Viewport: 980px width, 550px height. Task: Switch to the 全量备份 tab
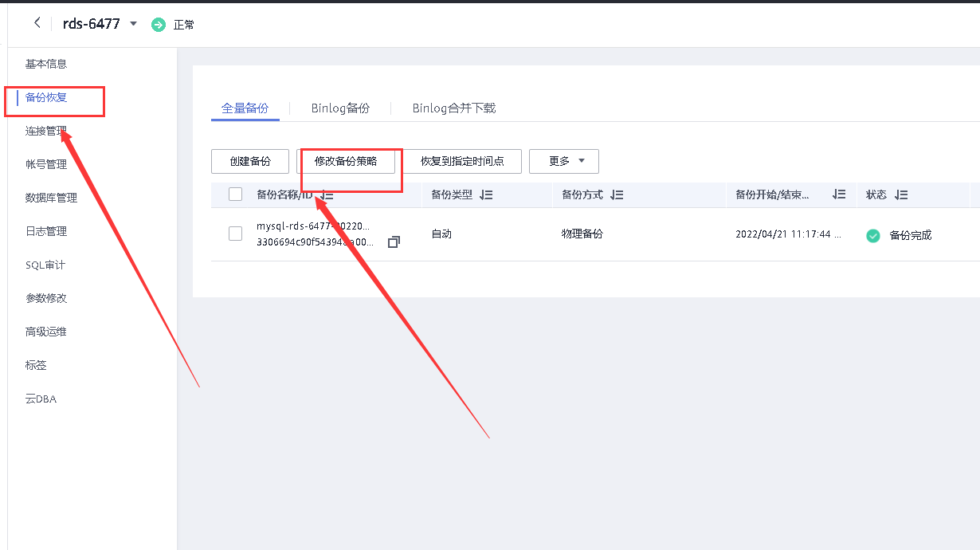coord(245,108)
